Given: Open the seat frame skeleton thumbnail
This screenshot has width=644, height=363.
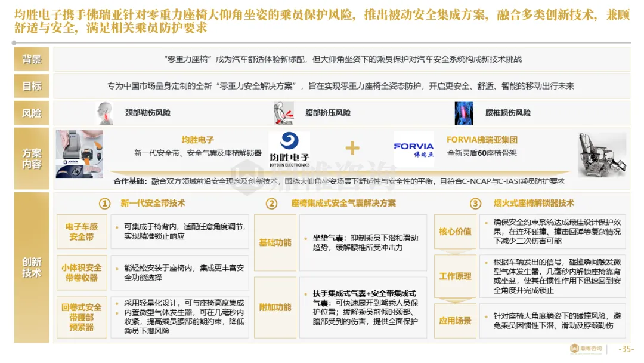Looking at the screenshot, I should point(602,155).
